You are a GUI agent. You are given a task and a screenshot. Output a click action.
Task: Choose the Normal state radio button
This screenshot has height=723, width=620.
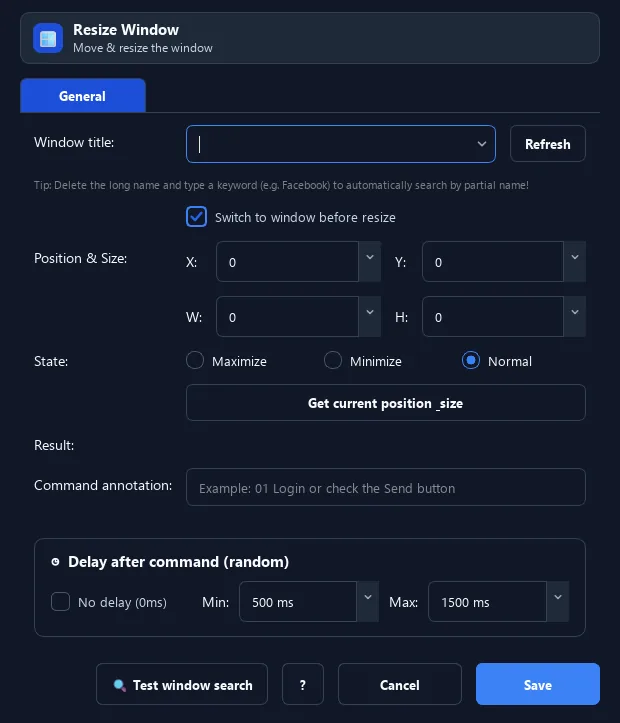click(x=471, y=361)
